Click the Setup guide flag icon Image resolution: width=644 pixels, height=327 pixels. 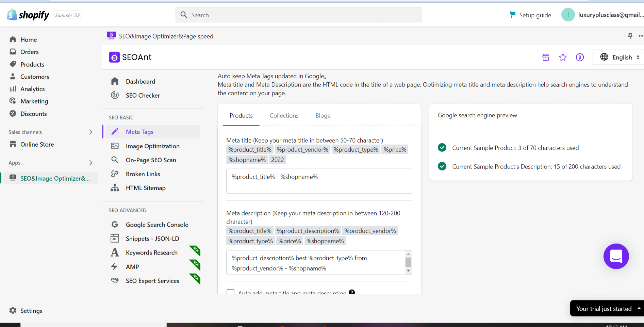[x=513, y=15]
